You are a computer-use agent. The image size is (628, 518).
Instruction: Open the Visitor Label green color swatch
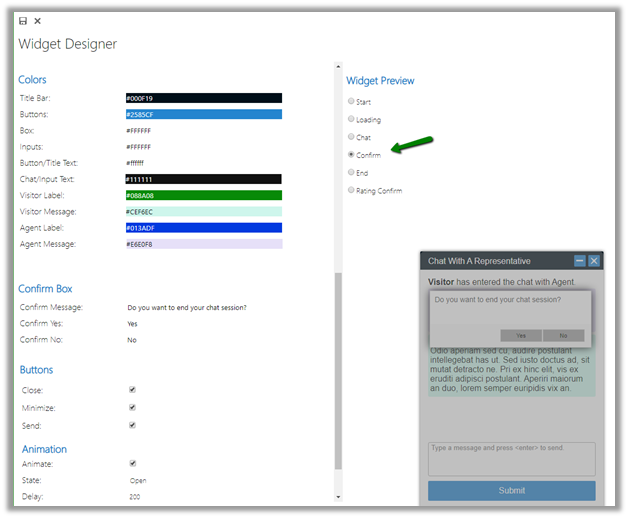203,195
